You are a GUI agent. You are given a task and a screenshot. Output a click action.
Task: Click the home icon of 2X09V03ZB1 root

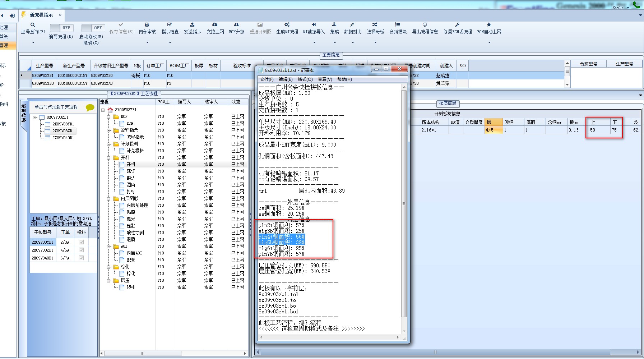[110, 110]
